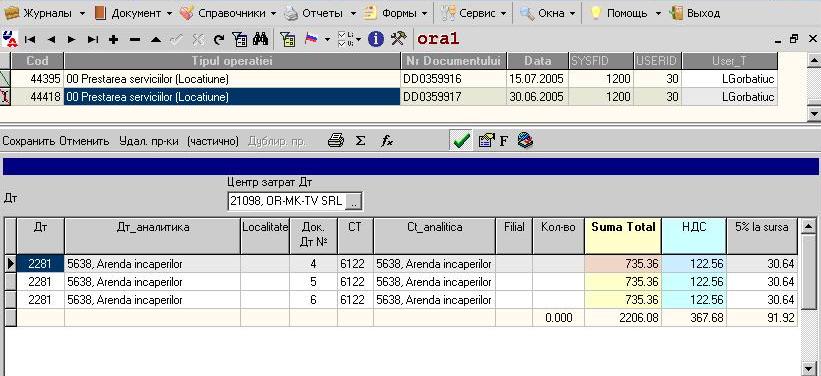Screen dimensions: 821x376
Task: Open the Отчеты menu
Action: (x=320, y=13)
